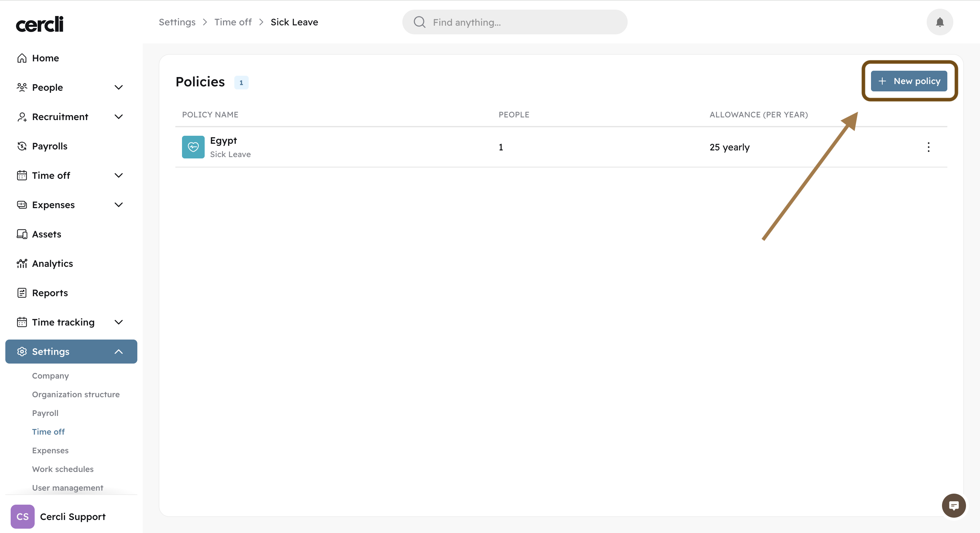Viewport: 980px width, 533px height.
Task: Open the three-dot menu for Egypt policy
Action: point(928,147)
